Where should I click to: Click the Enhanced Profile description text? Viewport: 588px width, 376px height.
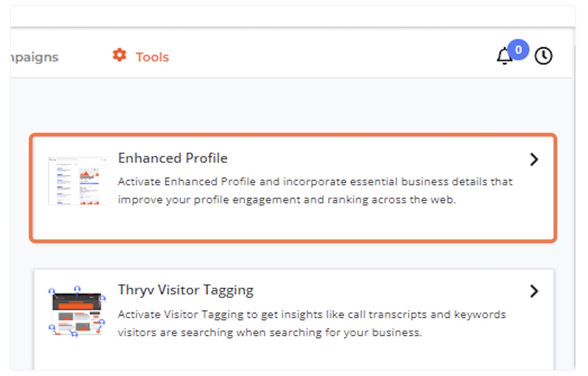[x=315, y=191]
